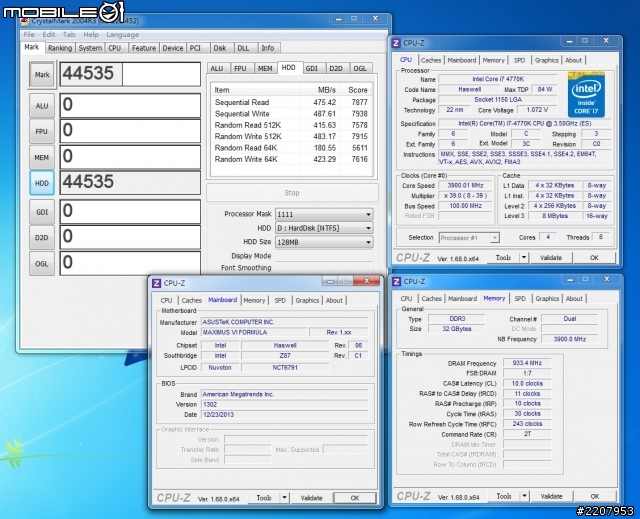640x519 pixels.
Task: Open SPD tab in CPU-Z Memory window
Action: click(520, 299)
